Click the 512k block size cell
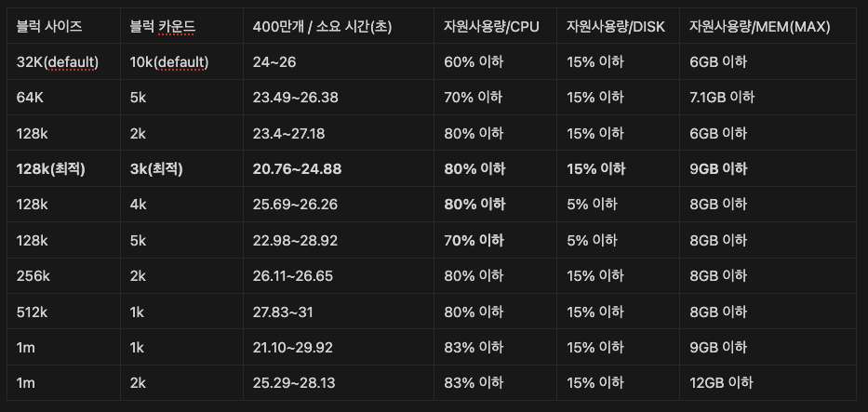 [63, 312]
